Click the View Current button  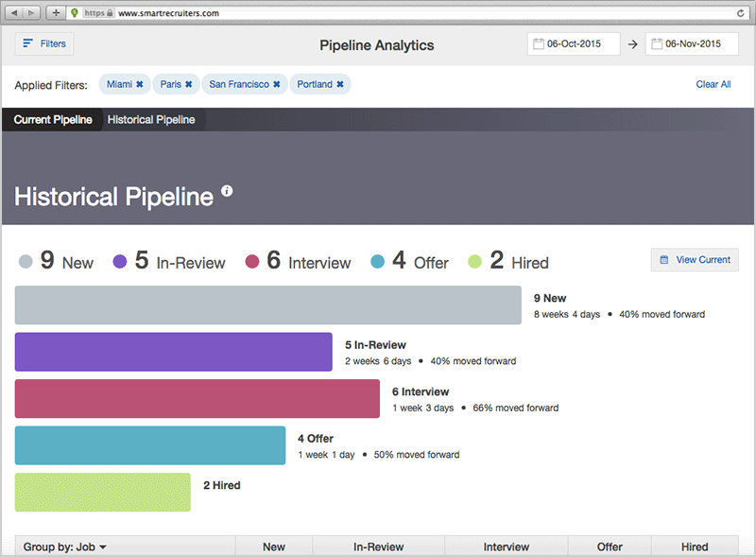[695, 260]
